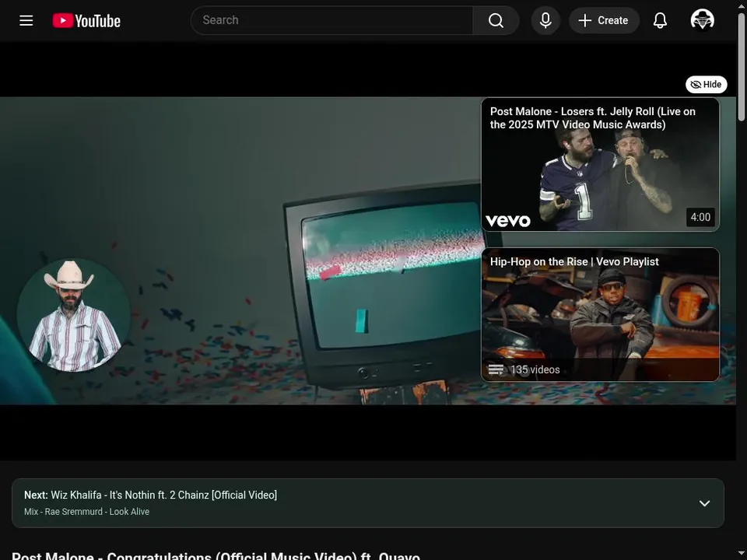Image resolution: width=747 pixels, height=560 pixels.
Task: Click the magnifying glass search button
Action: click(496, 20)
